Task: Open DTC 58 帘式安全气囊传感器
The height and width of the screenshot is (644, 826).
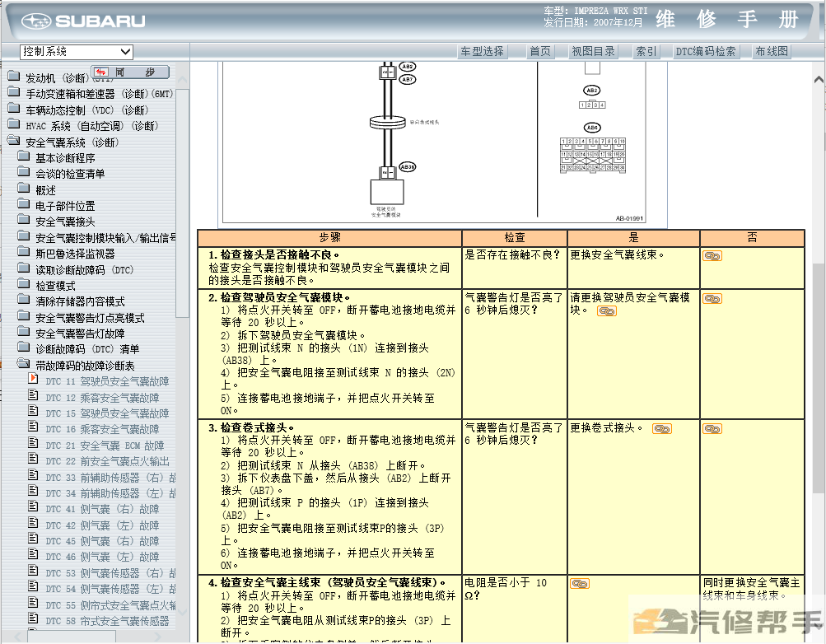Action: [107, 621]
